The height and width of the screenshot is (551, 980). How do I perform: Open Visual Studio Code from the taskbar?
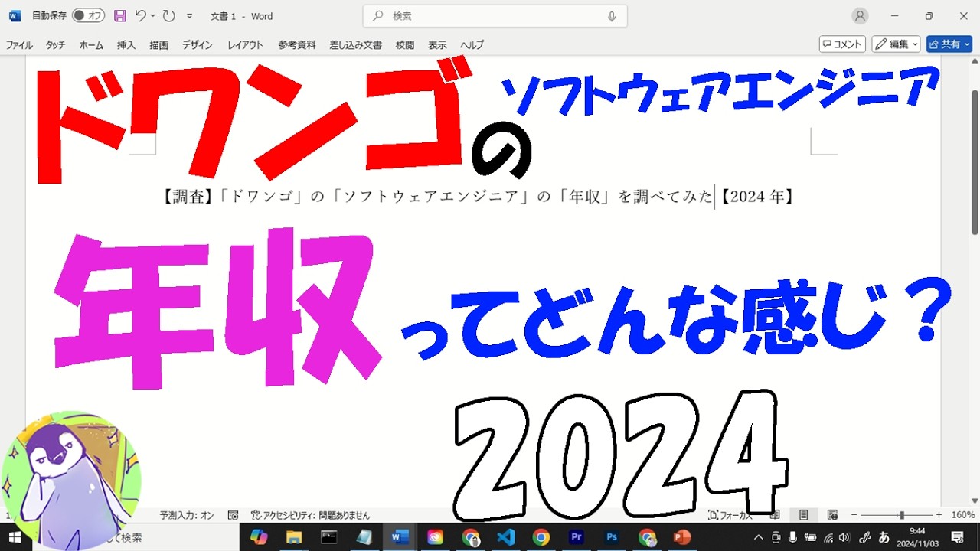(x=505, y=537)
